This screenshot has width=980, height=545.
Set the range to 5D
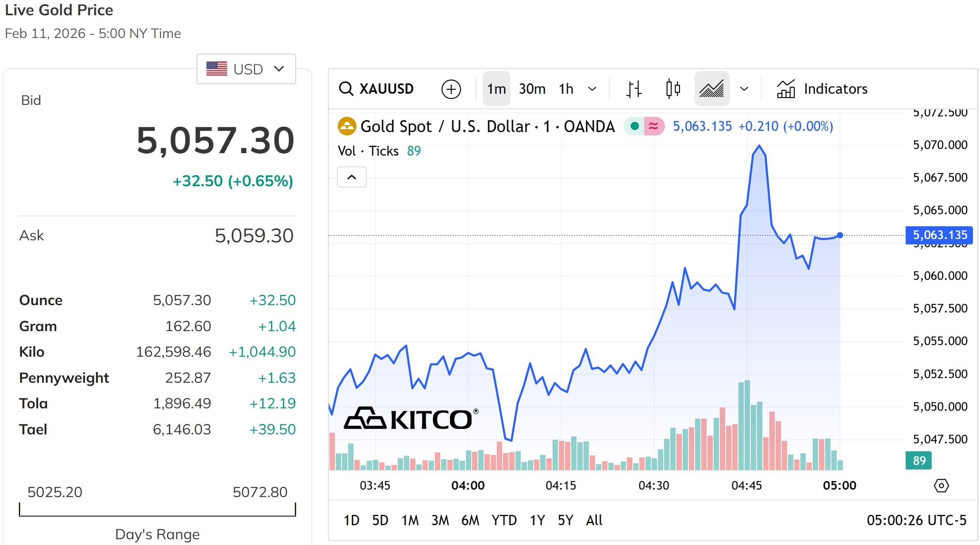tap(380, 520)
